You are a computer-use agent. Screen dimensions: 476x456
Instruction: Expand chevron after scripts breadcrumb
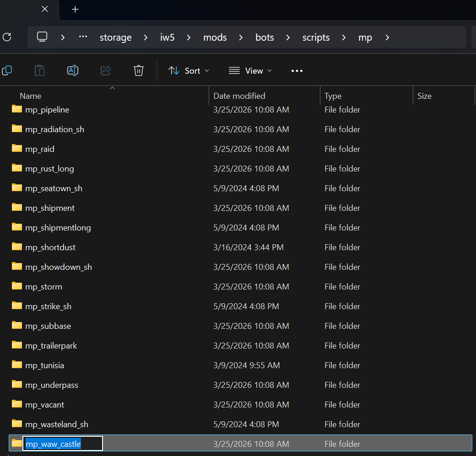(344, 38)
